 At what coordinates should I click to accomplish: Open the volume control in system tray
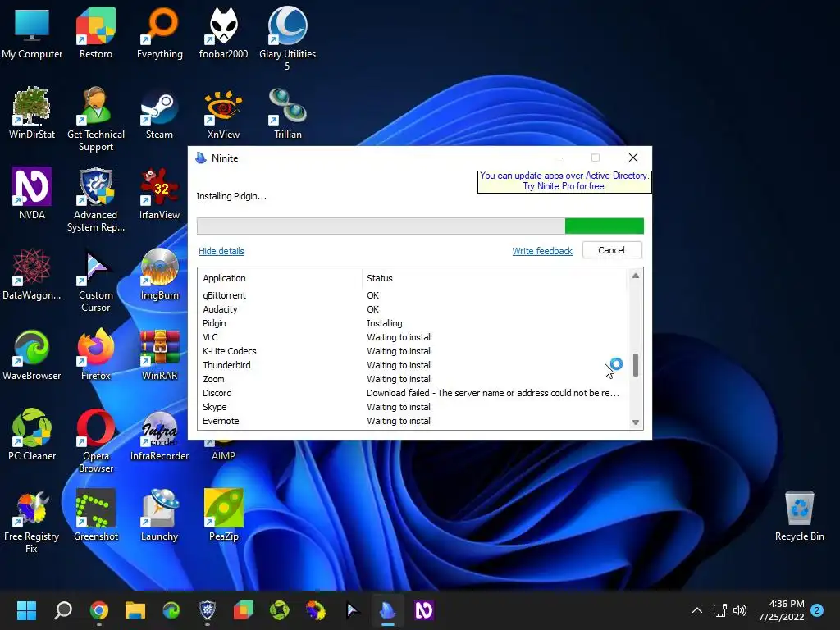point(740,610)
